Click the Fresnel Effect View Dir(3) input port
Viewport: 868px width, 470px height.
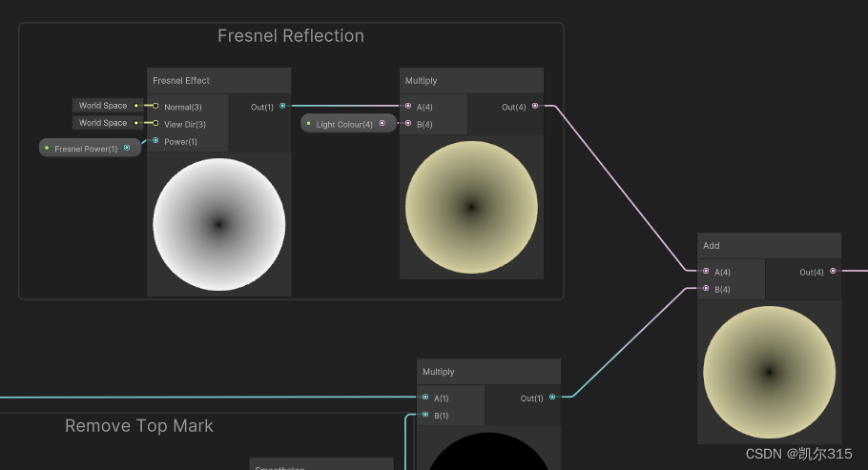155,123
